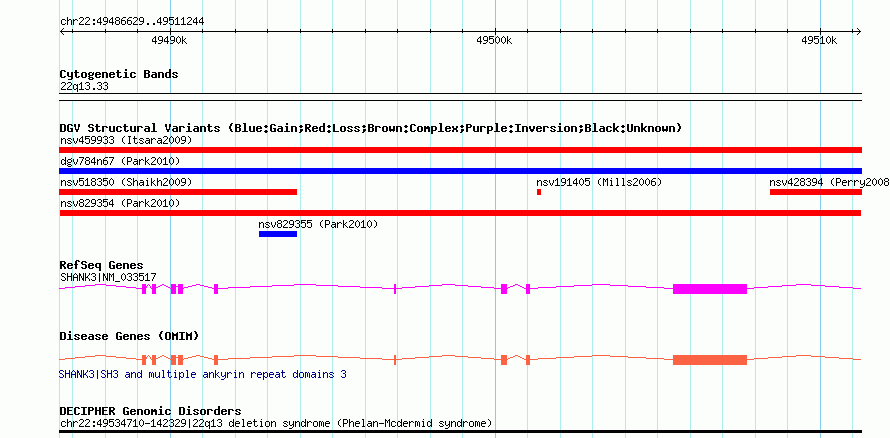Click the 49510k ruler position label
The height and width of the screenshot is (438, 890).
coord(820,40)
